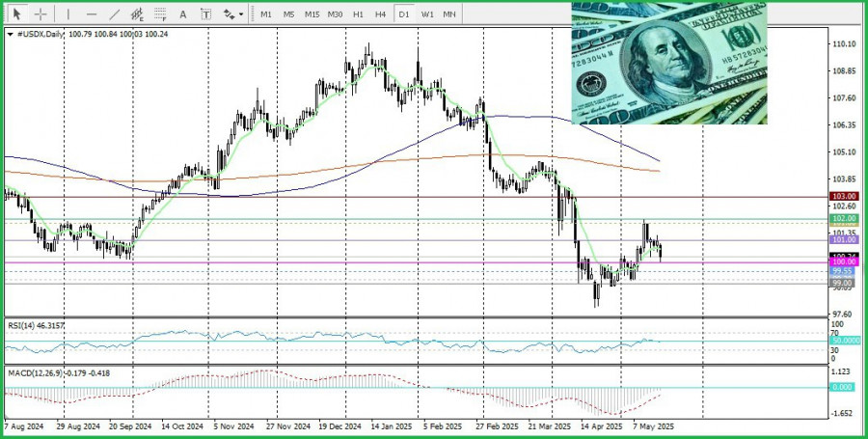Click the 105.10 price scale value

coord(842,152)
